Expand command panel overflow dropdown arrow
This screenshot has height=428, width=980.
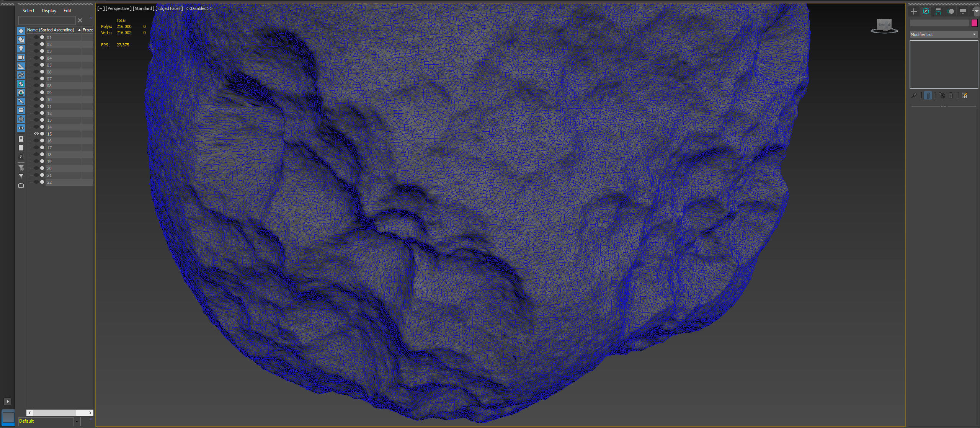976,11
